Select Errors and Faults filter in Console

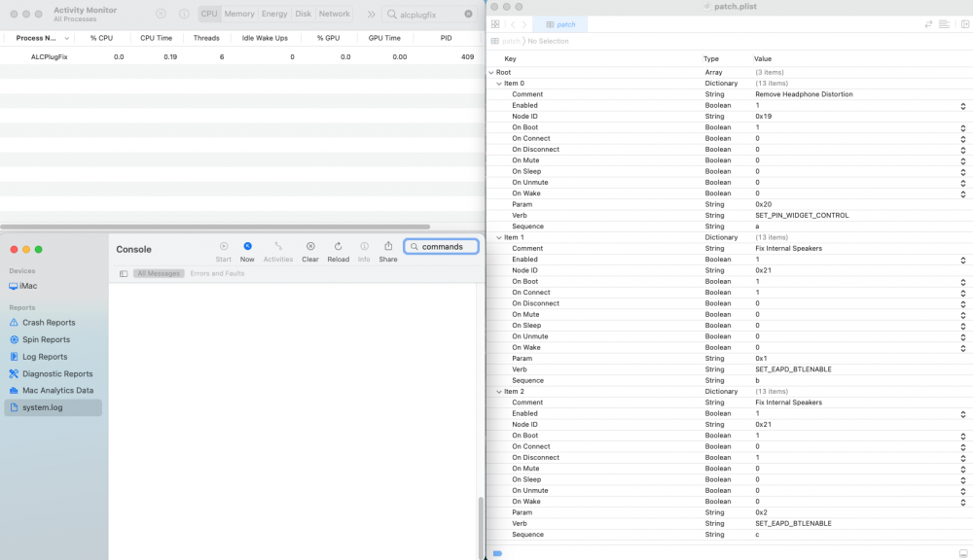coord(217,273)
